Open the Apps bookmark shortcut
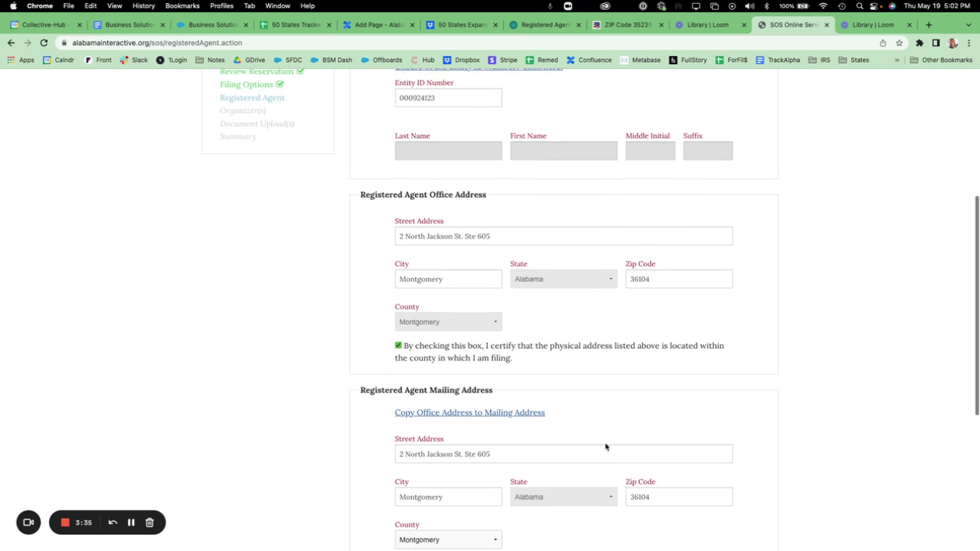This screenshot has height=551, width=980. pos(21,60)
